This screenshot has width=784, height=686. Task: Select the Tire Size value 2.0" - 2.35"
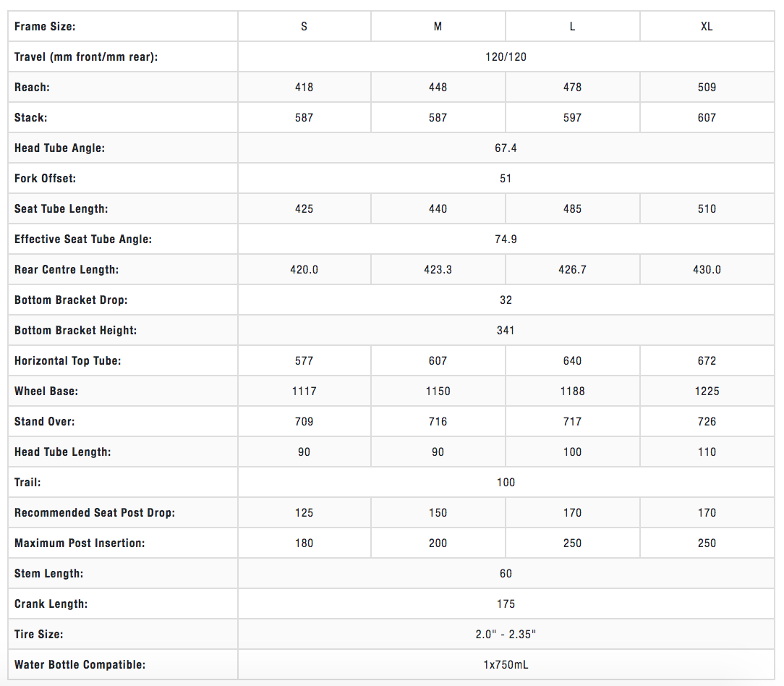(x=506, y=635)
